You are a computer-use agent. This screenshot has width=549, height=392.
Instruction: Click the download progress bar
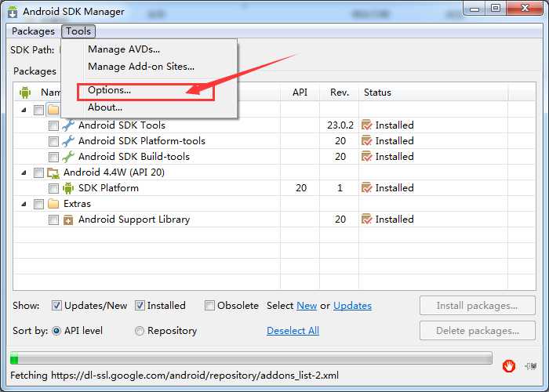click(x=251, y=359)
